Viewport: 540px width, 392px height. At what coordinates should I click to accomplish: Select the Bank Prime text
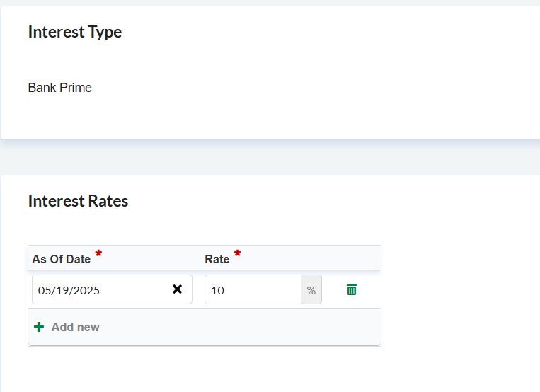tap(60, 88)
